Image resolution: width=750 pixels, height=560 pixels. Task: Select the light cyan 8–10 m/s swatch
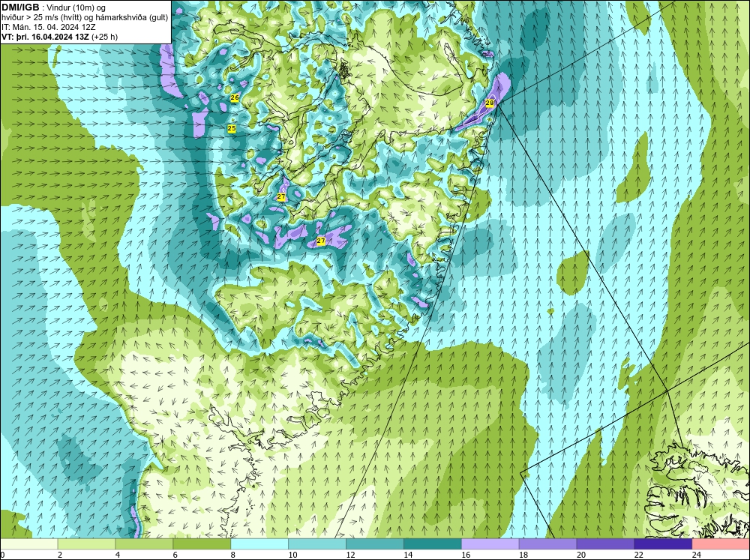click(x=259, y=544)
